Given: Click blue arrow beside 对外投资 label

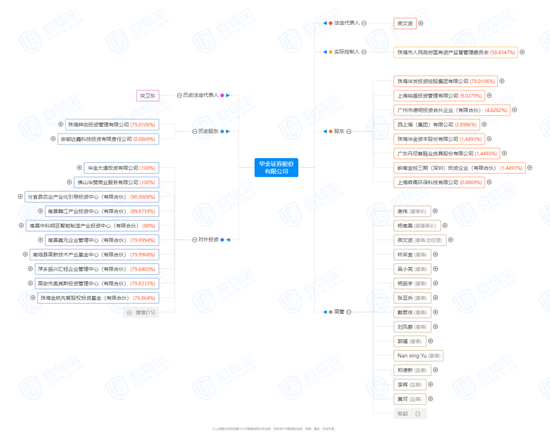Looking at the screenshot, I should (x=228, y=240).
